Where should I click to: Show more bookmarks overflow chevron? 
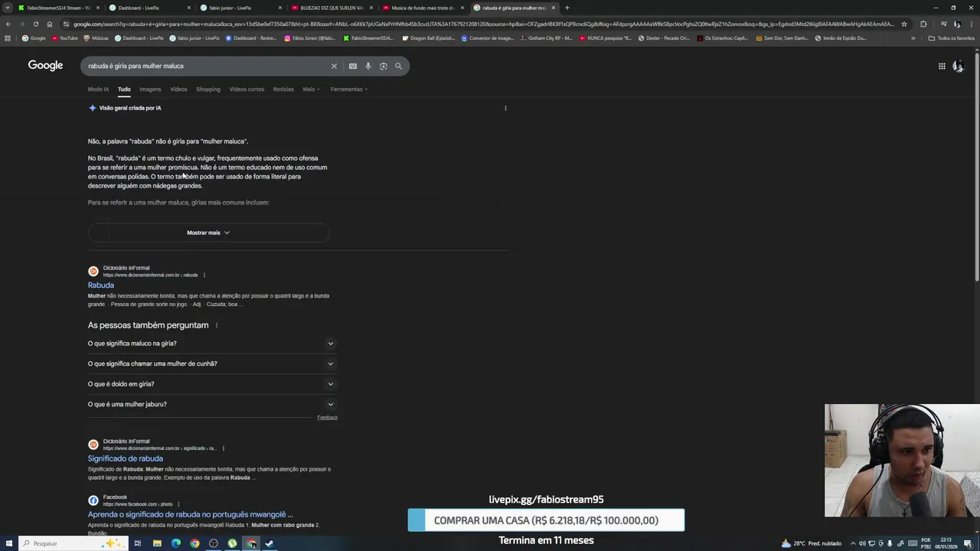click(913, 37)
